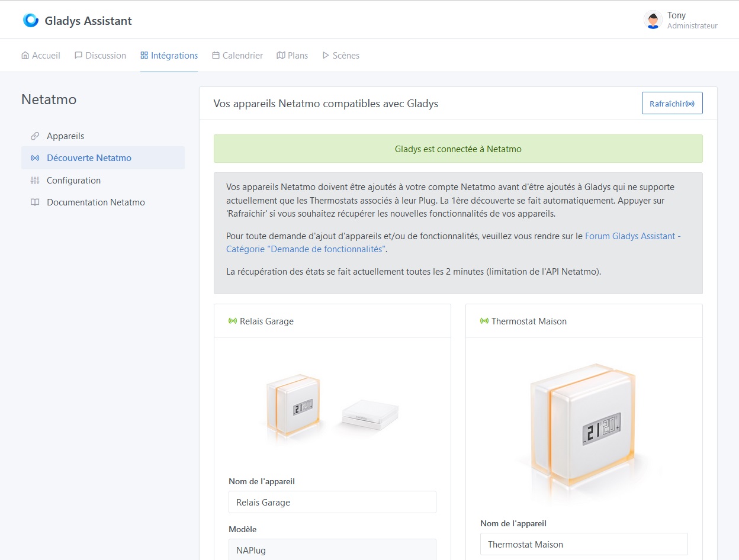Click the grid icon beside Intégrations
The width and height of the screenshot is (739, 560).
144,54
